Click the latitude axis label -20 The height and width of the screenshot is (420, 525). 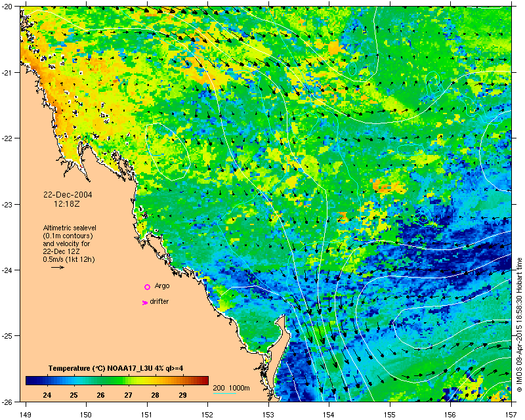[x=7, y=7]
